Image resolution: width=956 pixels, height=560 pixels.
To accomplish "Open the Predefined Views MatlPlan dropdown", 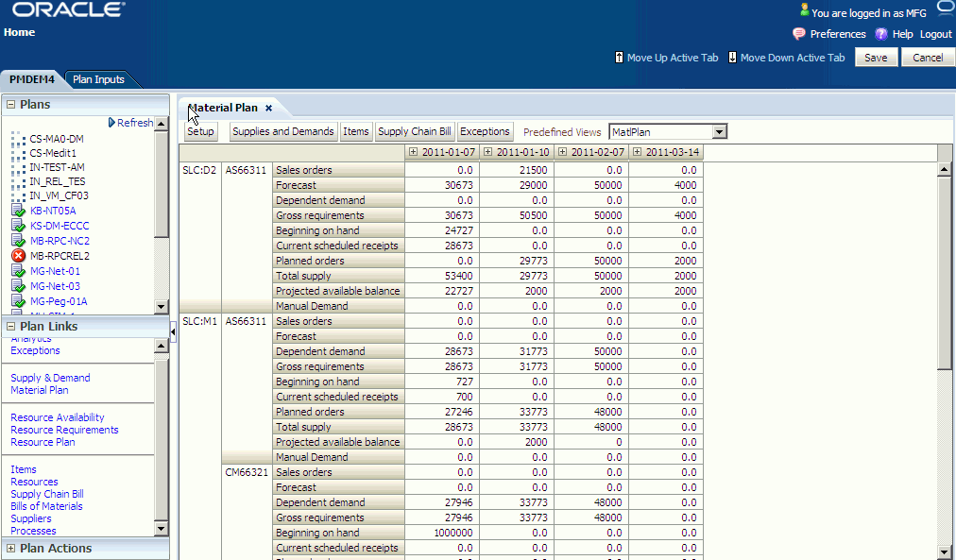I will pyautogui.click(x=720, y=131).
